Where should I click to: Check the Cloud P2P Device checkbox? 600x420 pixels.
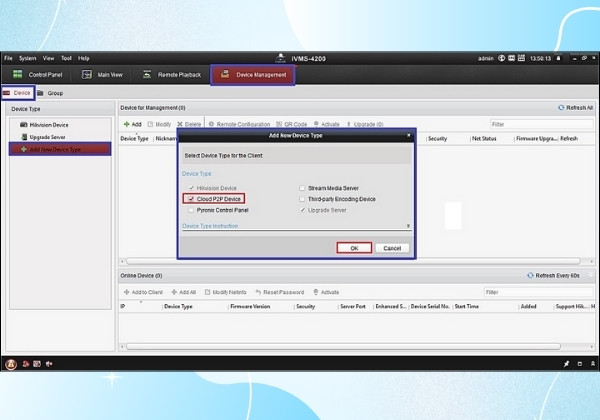pos(191,199)
